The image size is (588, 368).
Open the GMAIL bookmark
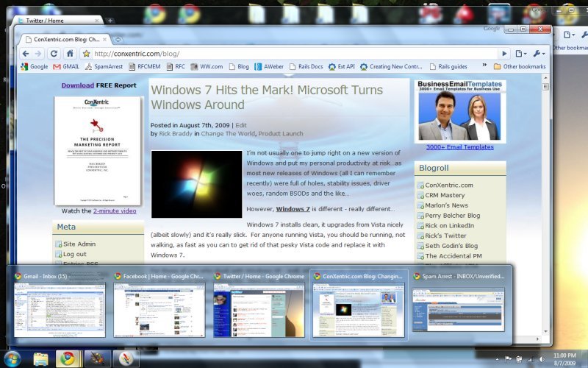tap(66, 66)
